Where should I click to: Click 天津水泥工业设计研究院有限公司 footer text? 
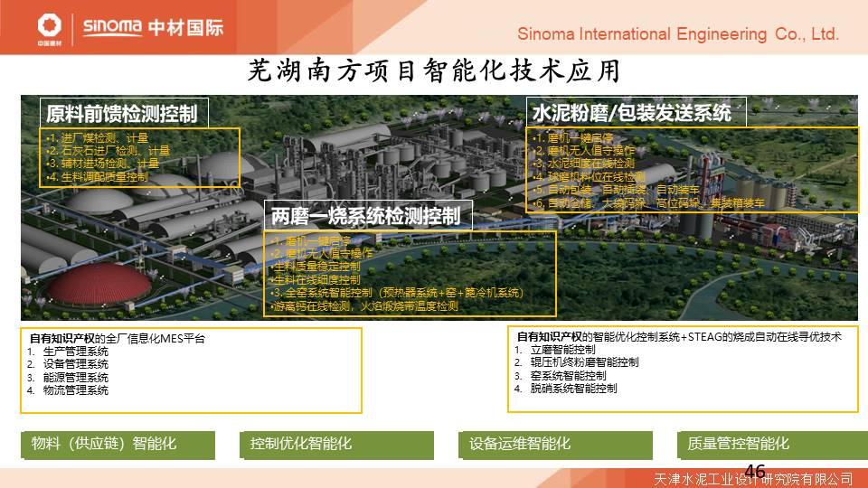click(753, 479)
